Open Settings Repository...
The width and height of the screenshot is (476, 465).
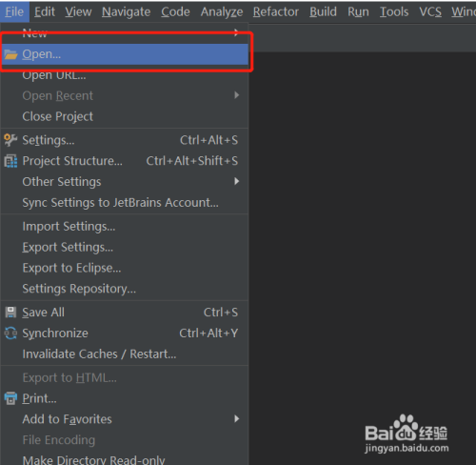(125, 289)
